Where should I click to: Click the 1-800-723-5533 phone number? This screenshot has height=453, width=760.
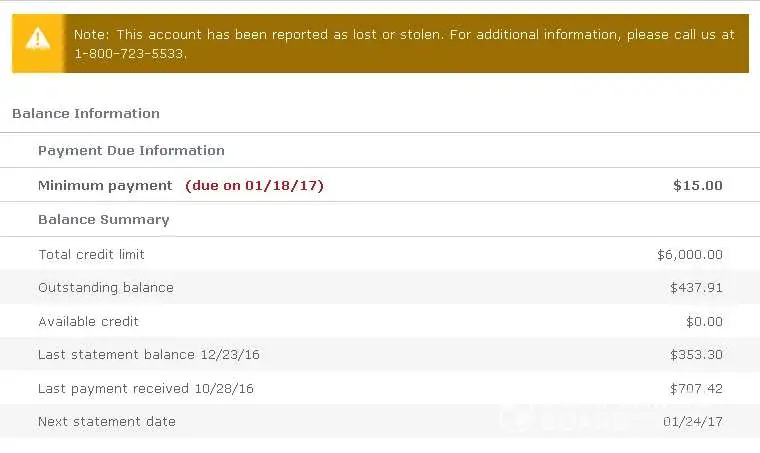[x=130, y=53]
